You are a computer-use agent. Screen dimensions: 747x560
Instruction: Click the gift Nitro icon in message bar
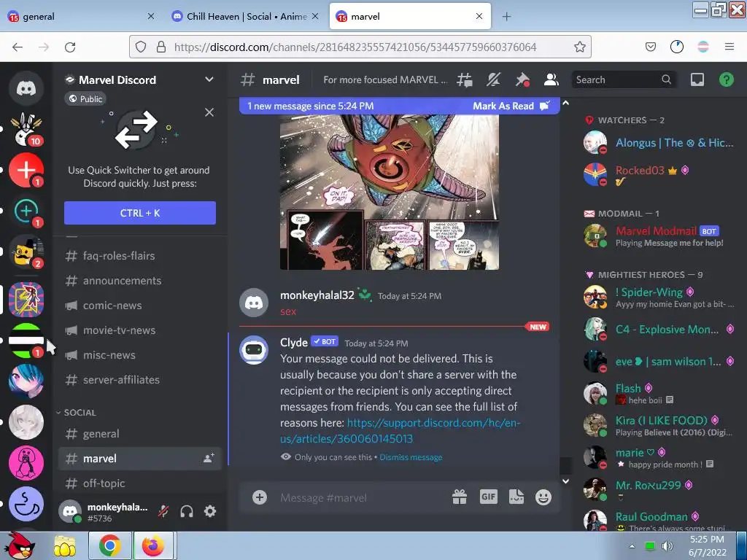pyautogui.click(x=460, y=497)
